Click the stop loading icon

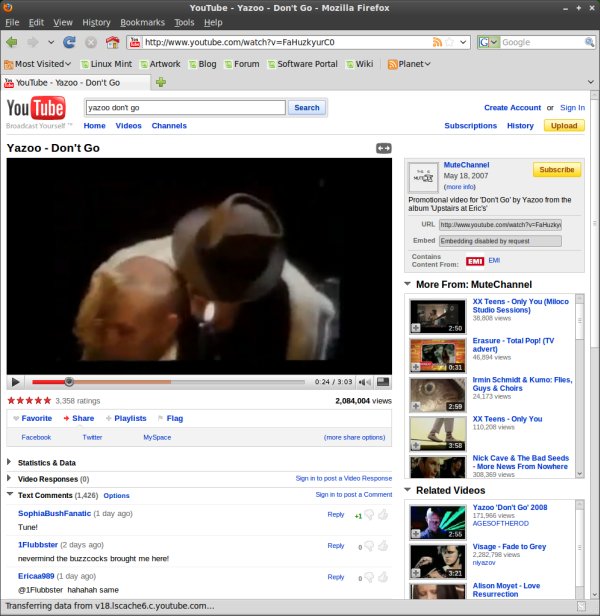91,42
